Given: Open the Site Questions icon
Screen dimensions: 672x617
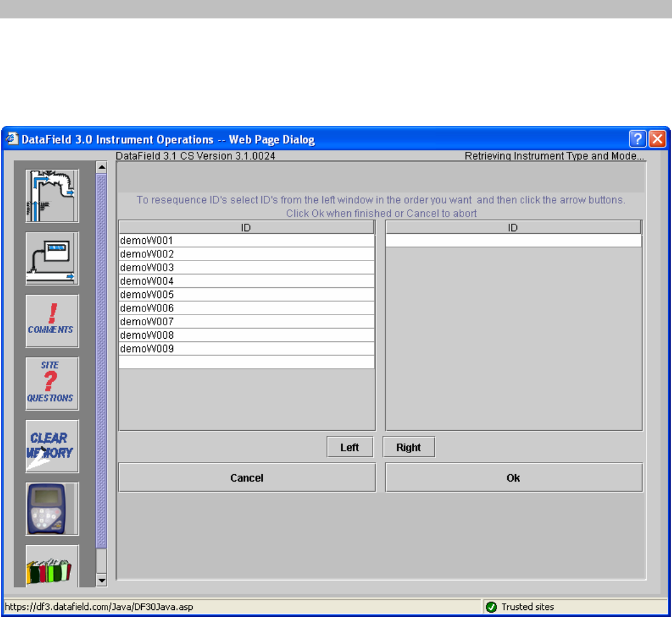Looking at the screenshot, I should [52, 384].
